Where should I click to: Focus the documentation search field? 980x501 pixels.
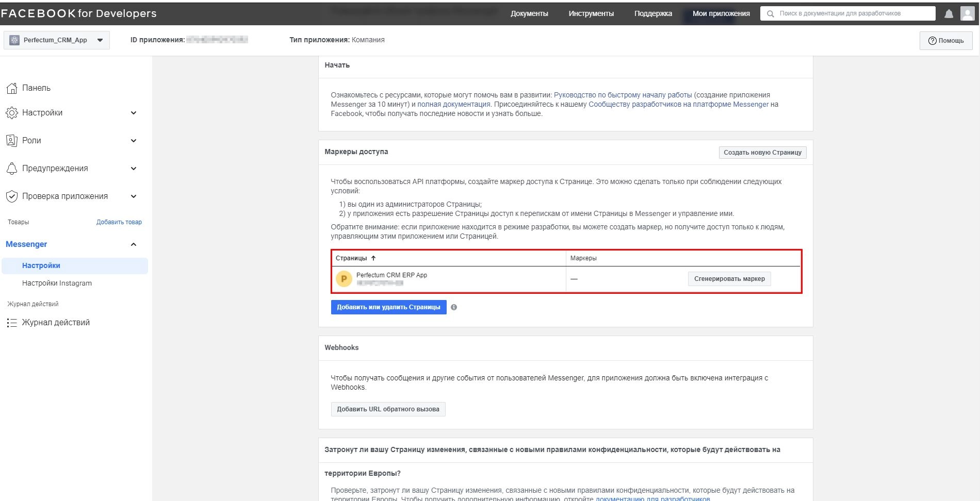point(847,13)
